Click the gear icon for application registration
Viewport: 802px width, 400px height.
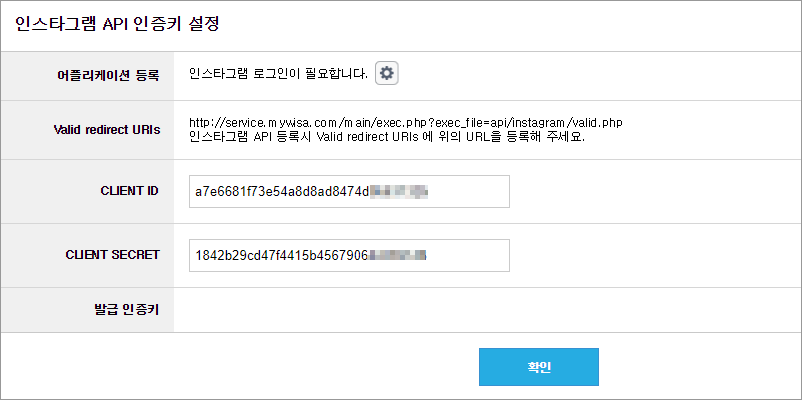(387, 74)
